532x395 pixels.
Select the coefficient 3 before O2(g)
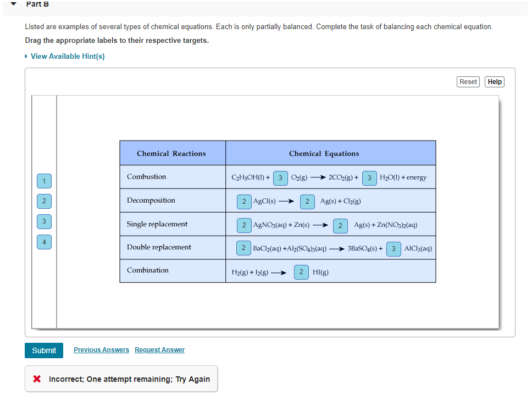[280, 178]
